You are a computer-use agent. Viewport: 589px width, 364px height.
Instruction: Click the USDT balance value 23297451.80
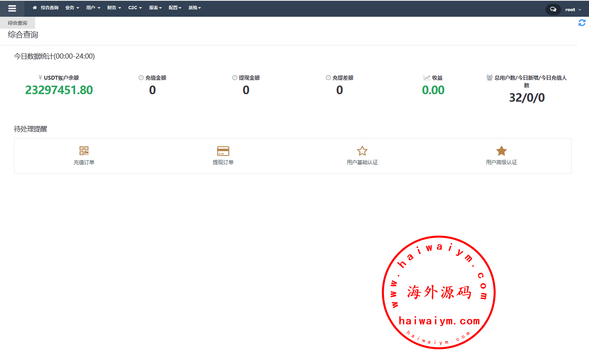point(59,90)
